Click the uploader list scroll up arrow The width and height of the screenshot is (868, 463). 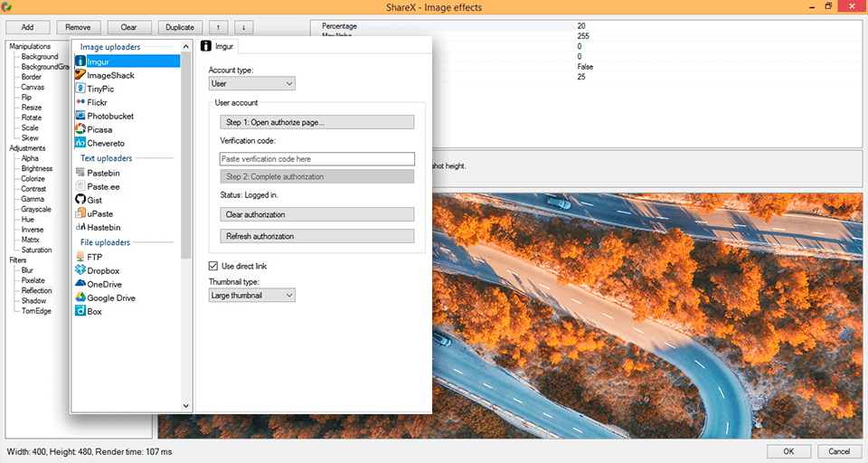tap(186, 46)
